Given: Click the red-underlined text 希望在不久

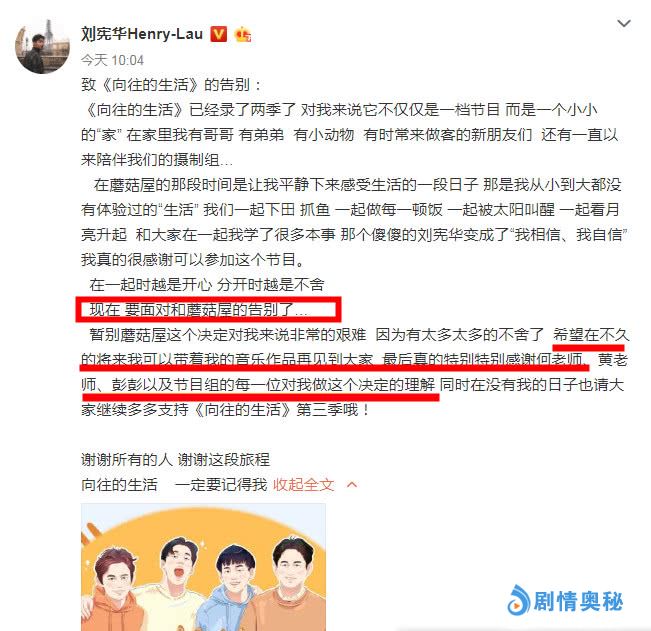Looking at the screenshot, I should [591, 335].
